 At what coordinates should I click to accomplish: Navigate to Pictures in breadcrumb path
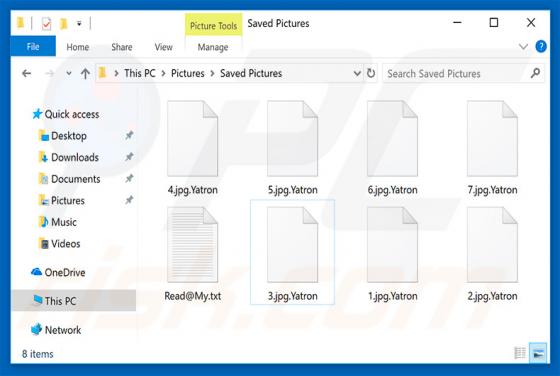click(188, 74)
